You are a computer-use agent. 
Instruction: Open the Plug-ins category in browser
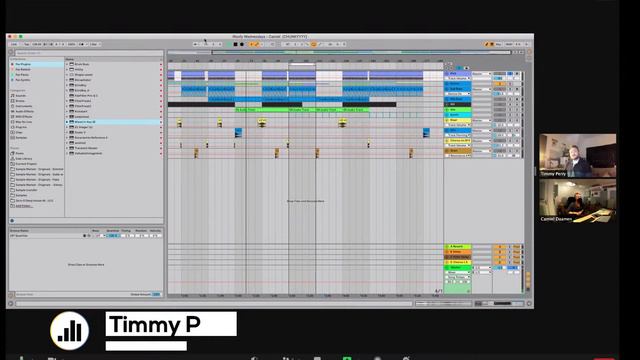(x=21, y=127)
